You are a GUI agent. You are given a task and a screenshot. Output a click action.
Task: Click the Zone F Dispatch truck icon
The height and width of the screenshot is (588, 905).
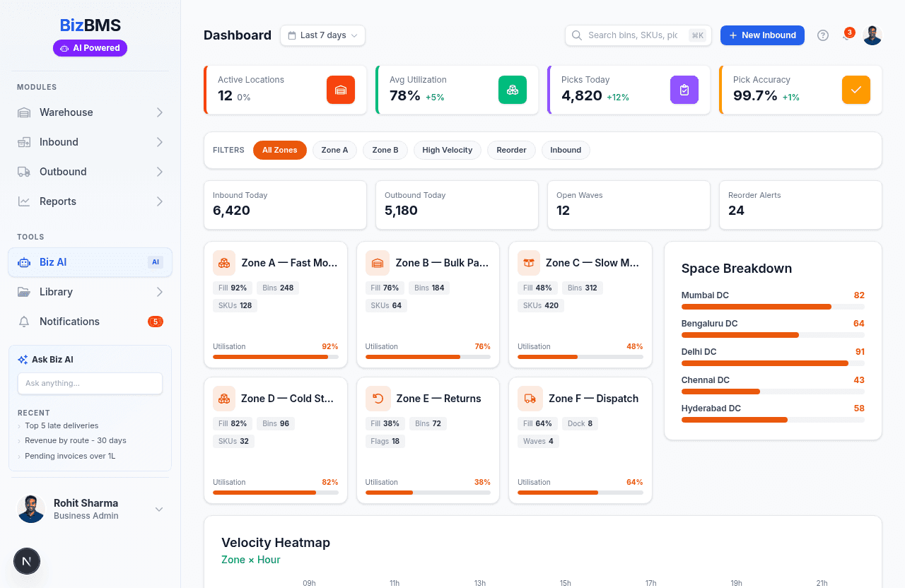pos(530,399)
